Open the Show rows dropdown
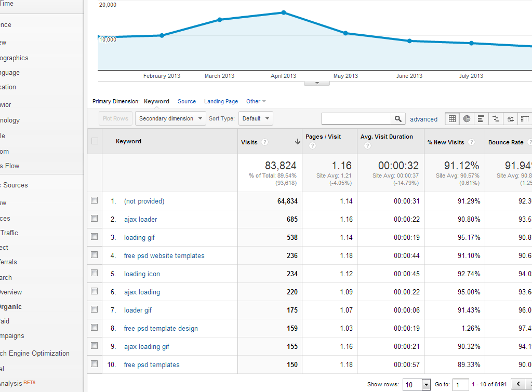 [418, 385]
